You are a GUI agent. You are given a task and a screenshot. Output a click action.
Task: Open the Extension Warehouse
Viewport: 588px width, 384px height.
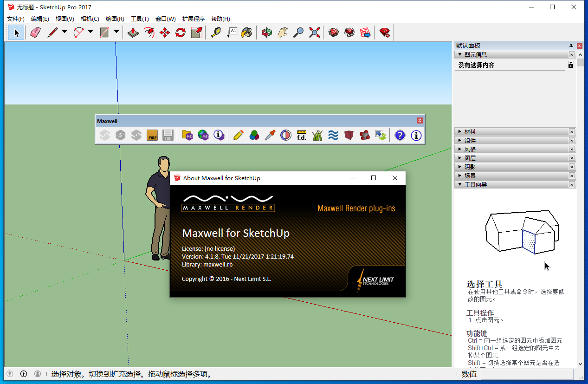[349, 33]
